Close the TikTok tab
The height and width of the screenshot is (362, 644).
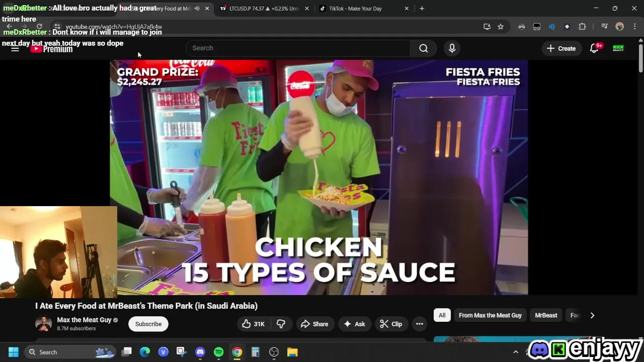point(407,9)
